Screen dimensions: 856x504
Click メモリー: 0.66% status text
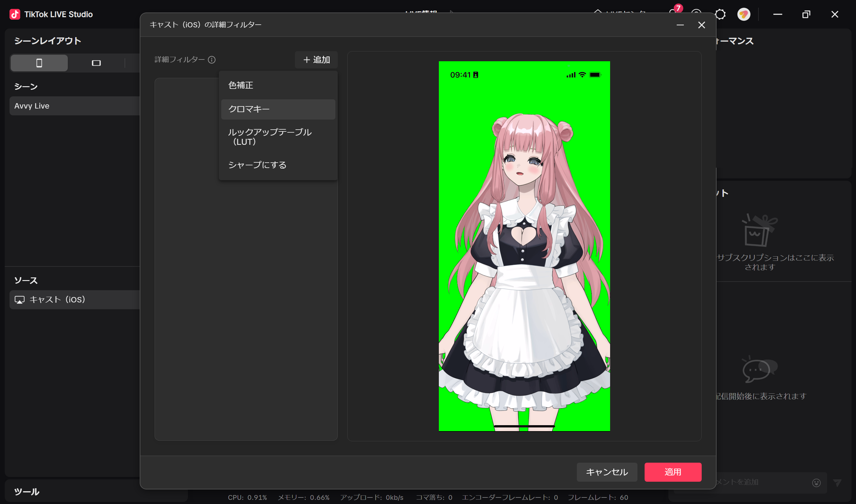pos(304,497)
